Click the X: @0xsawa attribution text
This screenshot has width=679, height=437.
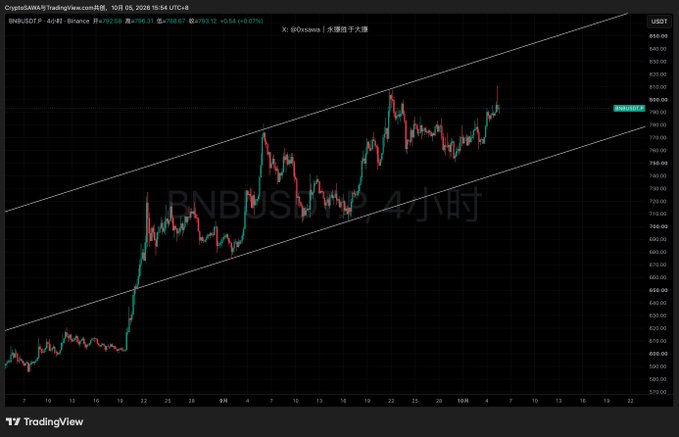[325, 29]
